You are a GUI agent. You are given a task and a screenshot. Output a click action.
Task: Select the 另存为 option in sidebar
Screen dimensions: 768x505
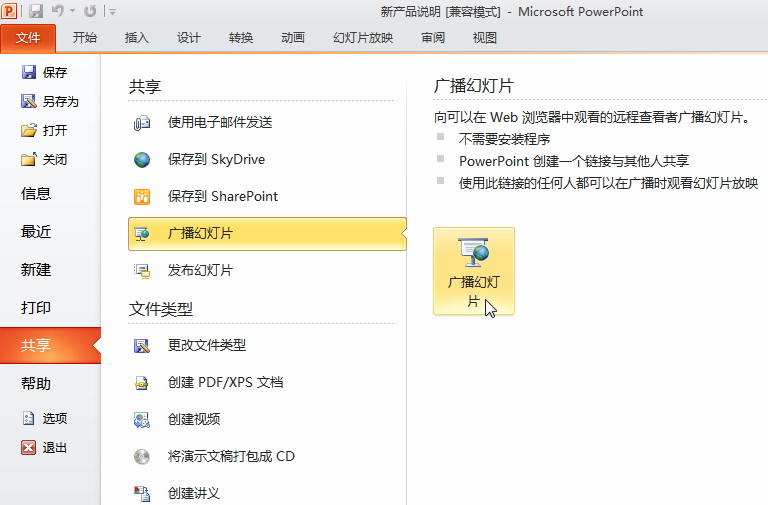click(50, 101)
